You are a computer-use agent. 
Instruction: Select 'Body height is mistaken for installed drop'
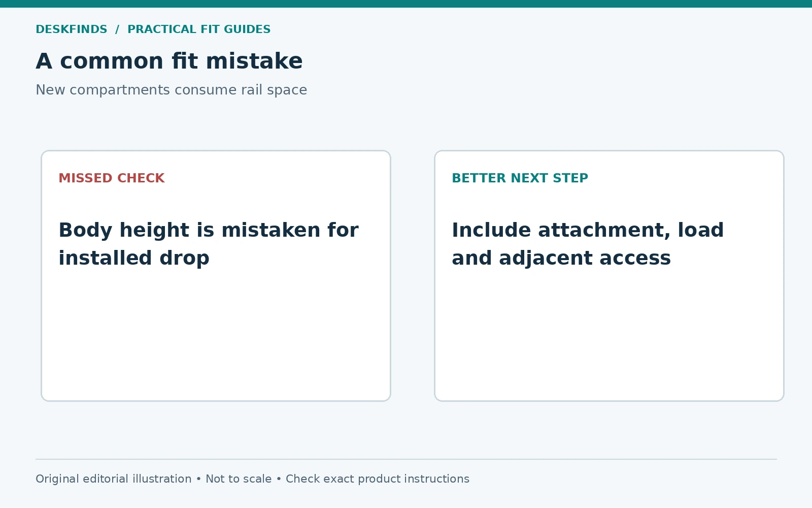209,244
